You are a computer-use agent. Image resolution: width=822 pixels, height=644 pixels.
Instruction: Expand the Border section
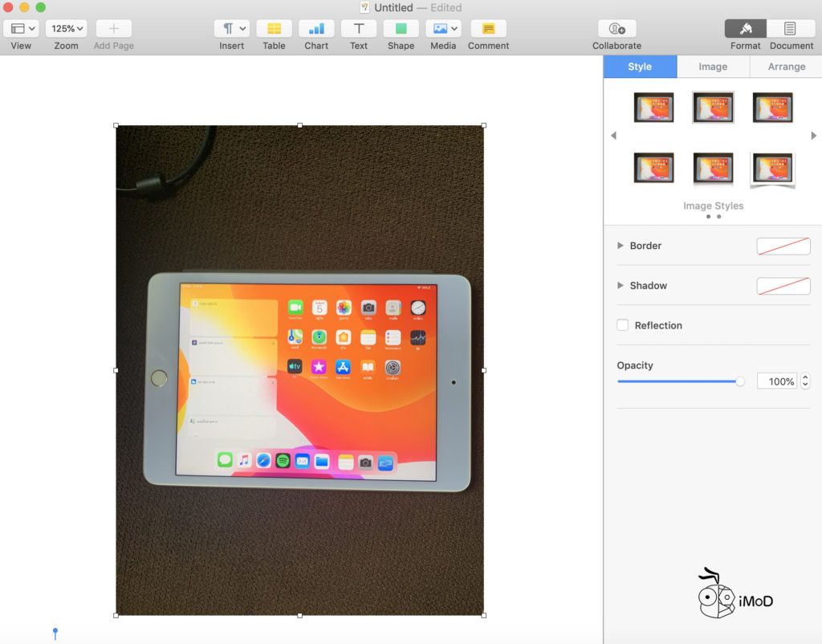coord(620,246)
